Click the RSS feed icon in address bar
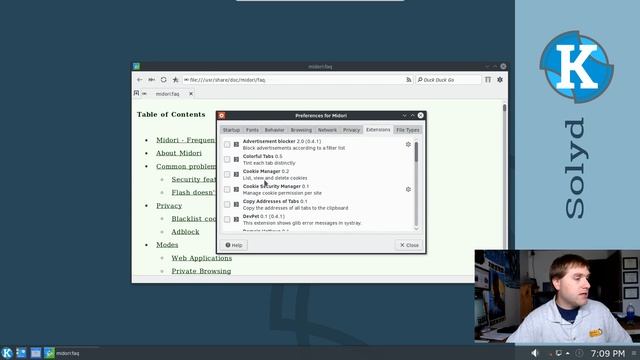This screenshot has width=640, height=360. click(x=409, y=80)
